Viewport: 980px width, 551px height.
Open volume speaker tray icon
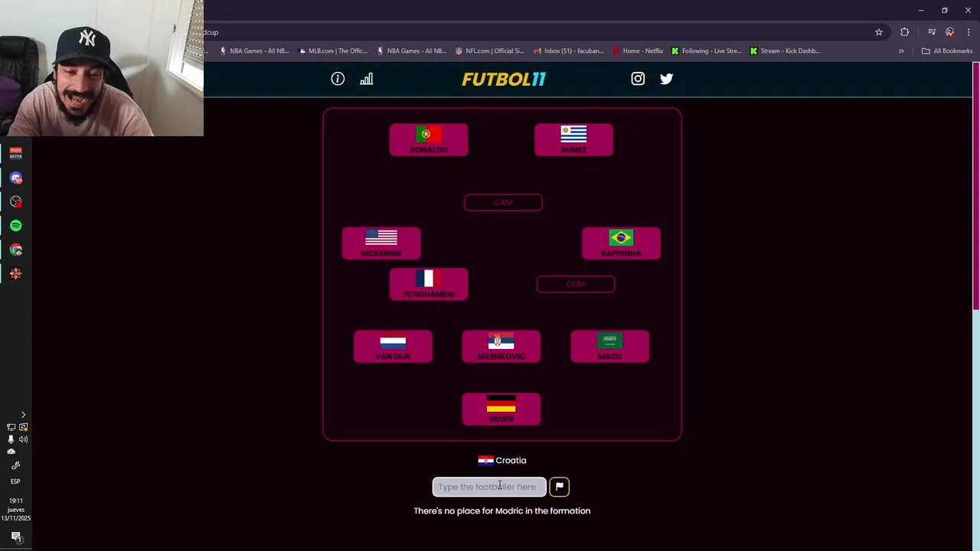[x=24, y=439]
